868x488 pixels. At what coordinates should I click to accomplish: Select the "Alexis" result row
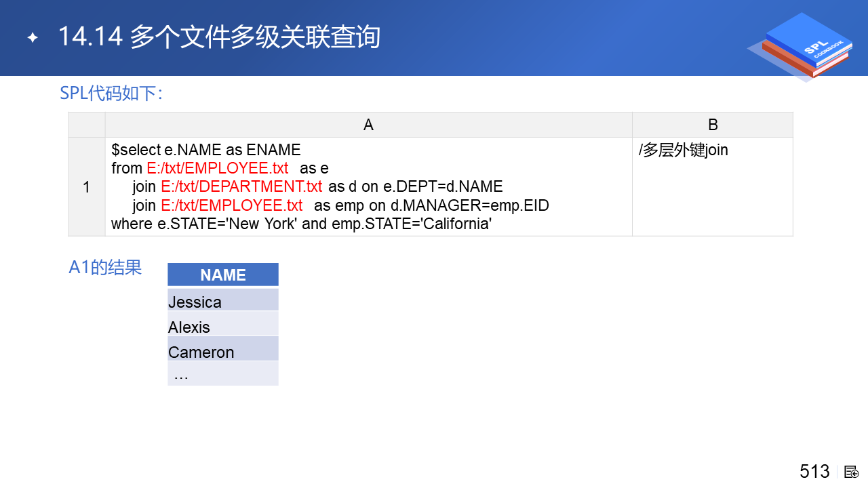click(223, 324)
